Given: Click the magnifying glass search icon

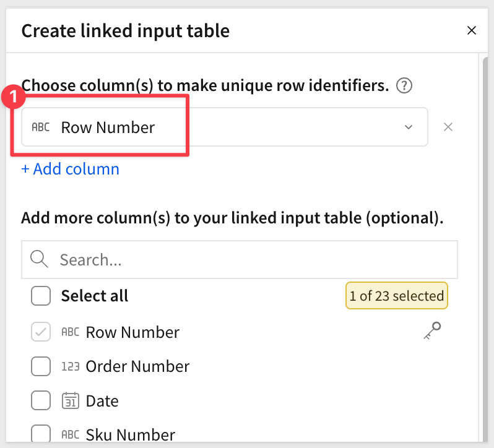Looking at the screenshot, I should tap(39, 260).
